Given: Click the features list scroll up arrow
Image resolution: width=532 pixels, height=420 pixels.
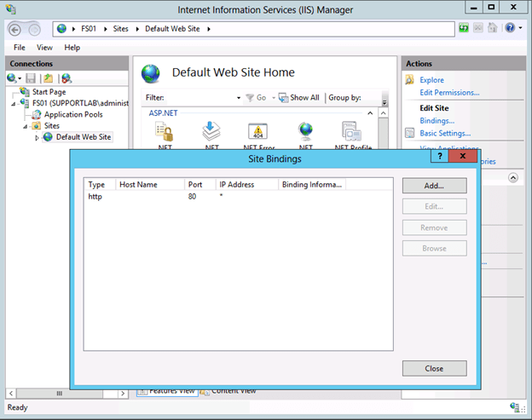Looking at the screenshot, I should pyautogui.click(x=383, y=113).
